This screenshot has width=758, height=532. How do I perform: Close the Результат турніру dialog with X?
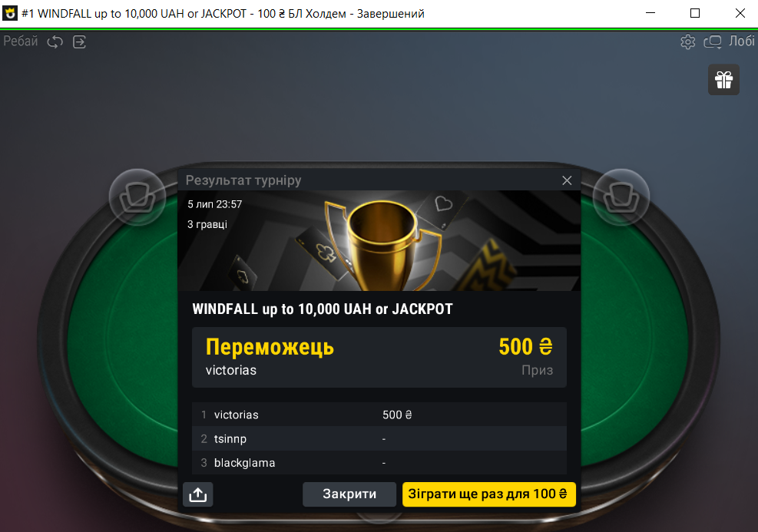tap(567, 180)
